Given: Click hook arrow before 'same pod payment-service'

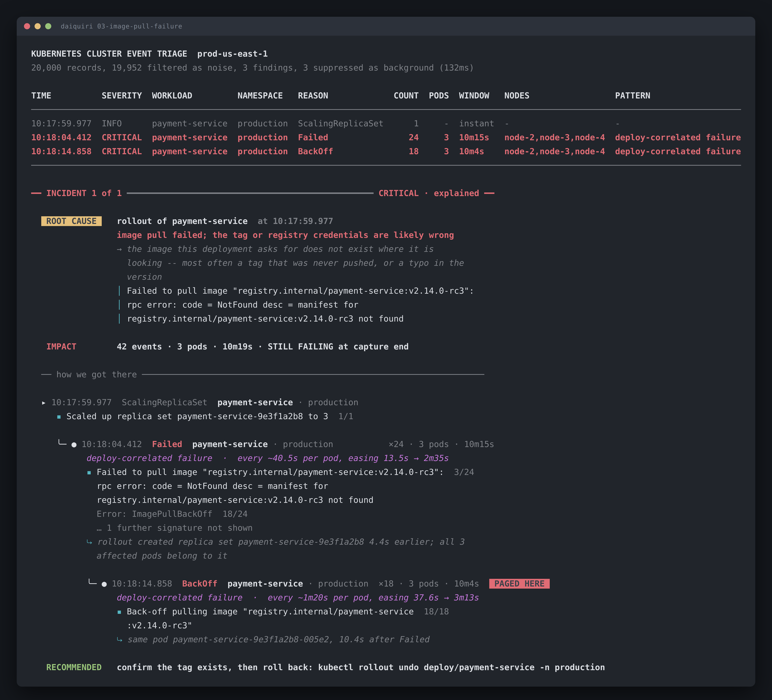Looking at the screenshot, I should tap(119, 640).
